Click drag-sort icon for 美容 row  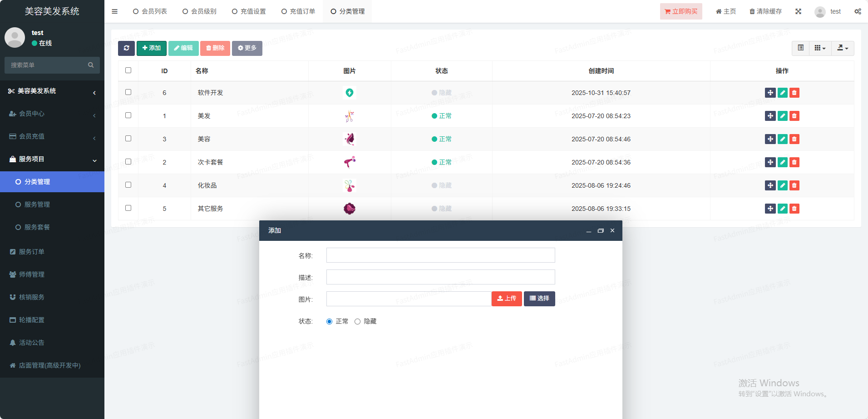(x=770, y=139)
